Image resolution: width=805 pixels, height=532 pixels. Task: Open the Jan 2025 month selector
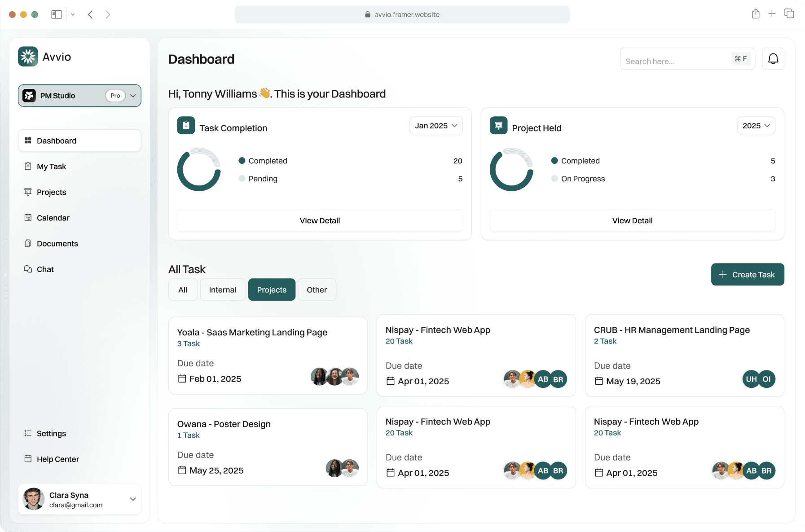(x=435, y=125)
